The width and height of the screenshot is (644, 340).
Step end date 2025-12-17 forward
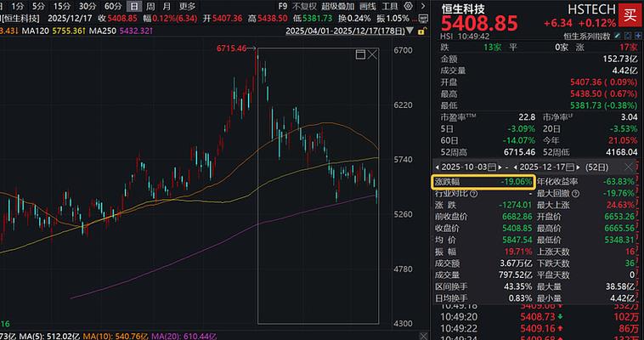coord(579,167)
